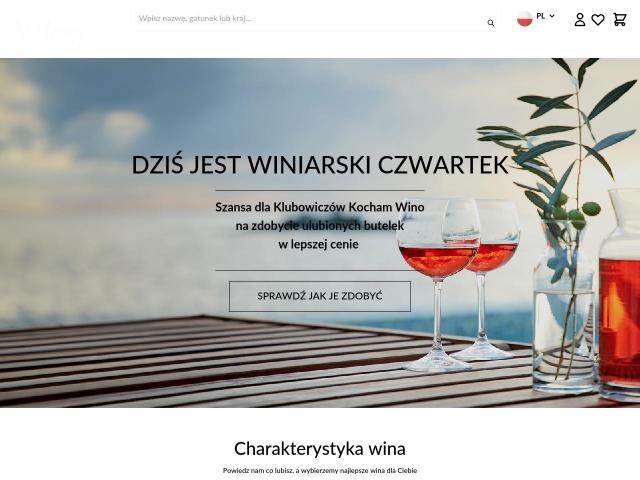640x480 pixels.
Task: Click the SPRAWDŹ JAK JE ZDOBYĆ button
Action: click(x=320, y=296)
